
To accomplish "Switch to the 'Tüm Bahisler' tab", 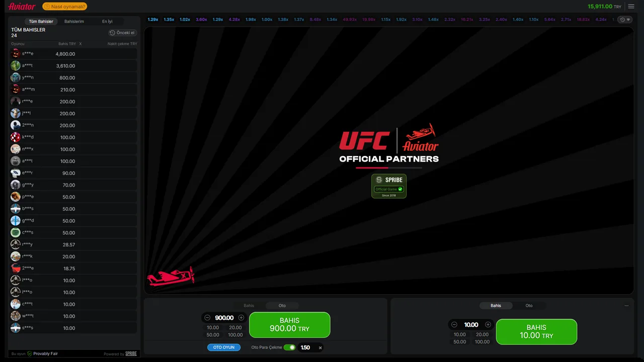I will click(x=41, y=22).
